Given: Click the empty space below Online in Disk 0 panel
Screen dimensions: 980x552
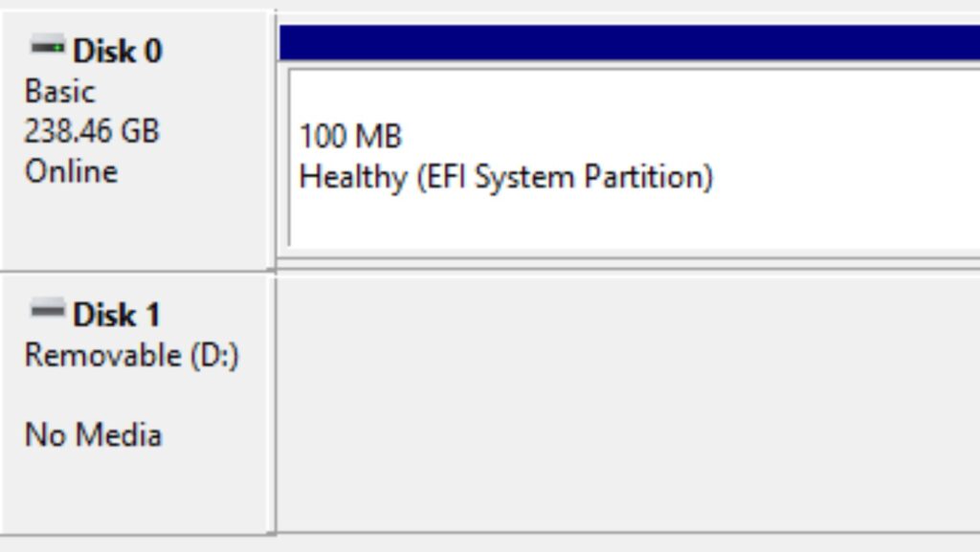Looking at the screenshot, I should coord(134,225).
